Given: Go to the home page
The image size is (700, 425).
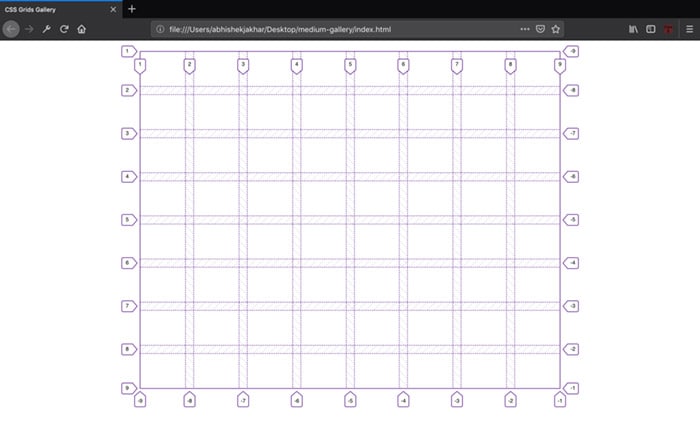Looking at the screenshot, I should [x=81, y=29].
